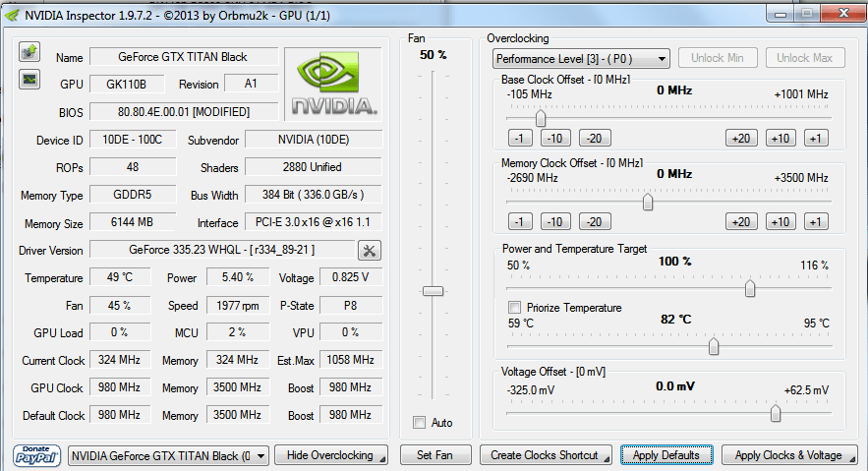Click the power target slider handle
868x471 pixels.
(750, 288)
